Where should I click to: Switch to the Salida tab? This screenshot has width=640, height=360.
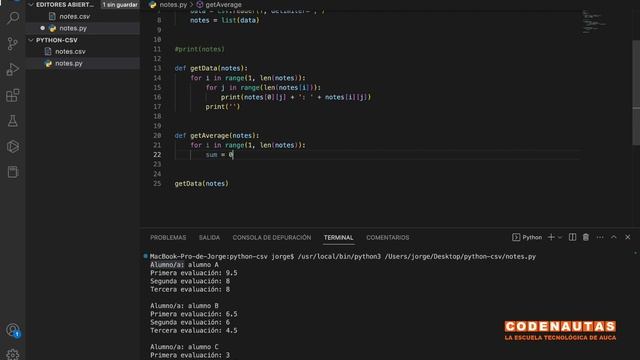tap(209, 238)
